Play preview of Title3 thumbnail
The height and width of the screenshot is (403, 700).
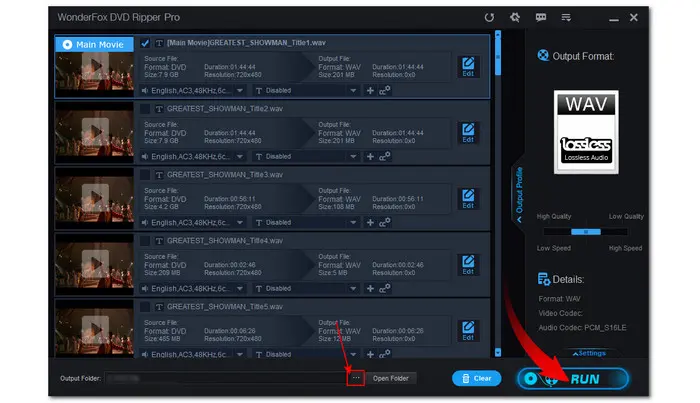(95, 198)
